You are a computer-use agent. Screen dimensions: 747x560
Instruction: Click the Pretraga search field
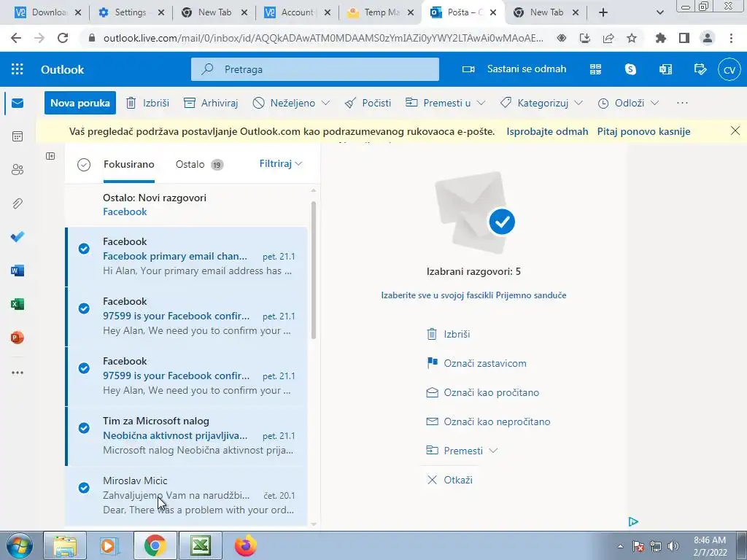pyautogui.click(x=315, y=69)
